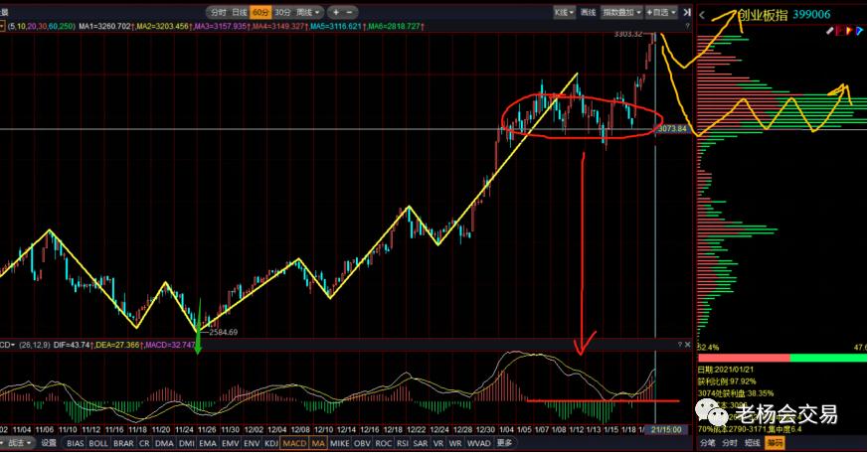Screen dimensions: 868x453
Task: Open indicator 设置 settings
Action: coord(49,443)
